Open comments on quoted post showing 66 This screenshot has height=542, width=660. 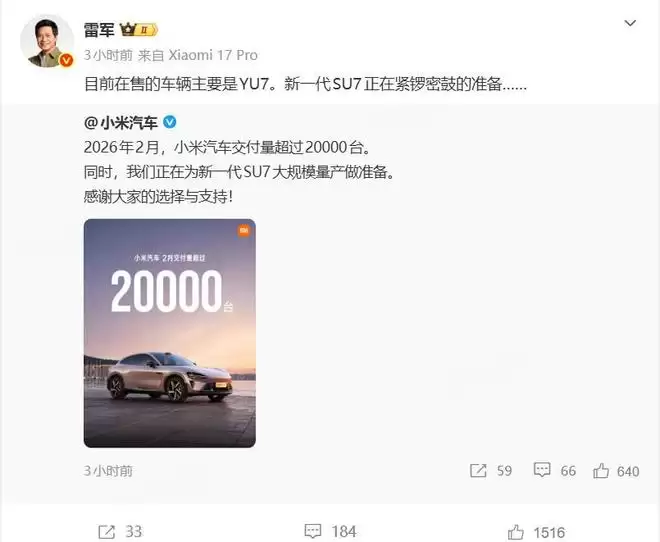[554, 470]
